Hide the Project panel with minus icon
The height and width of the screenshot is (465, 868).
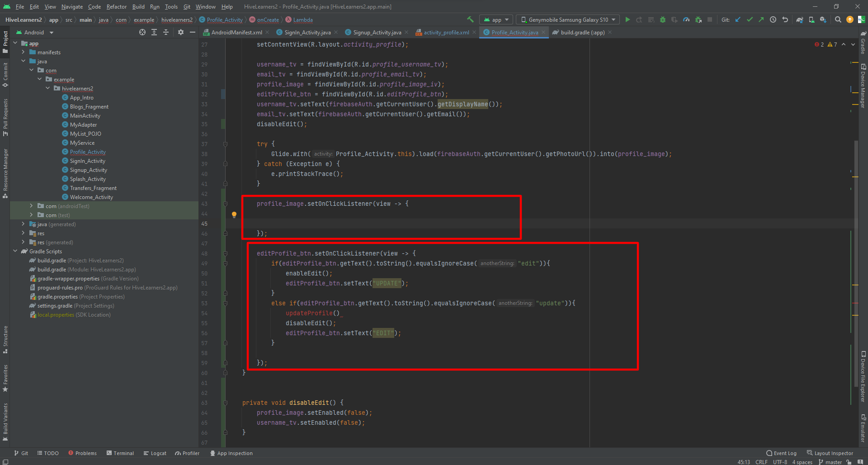(x=193, y=32)
